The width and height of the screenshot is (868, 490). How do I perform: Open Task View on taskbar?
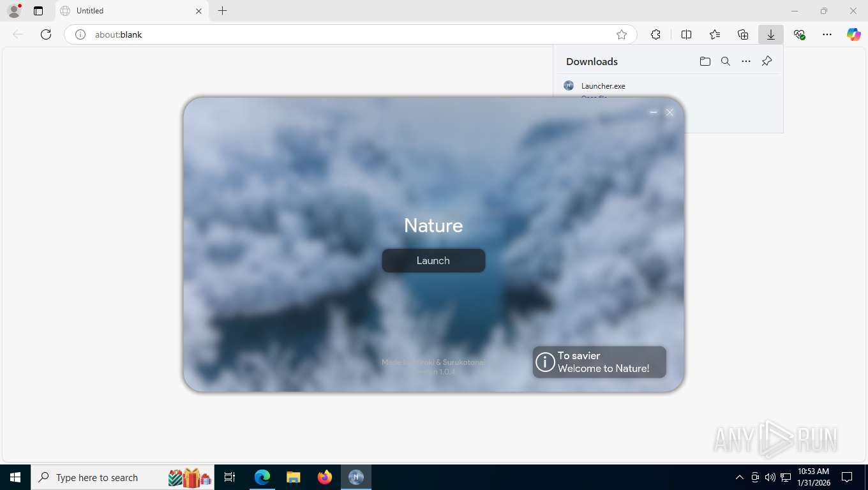(230, 477)
